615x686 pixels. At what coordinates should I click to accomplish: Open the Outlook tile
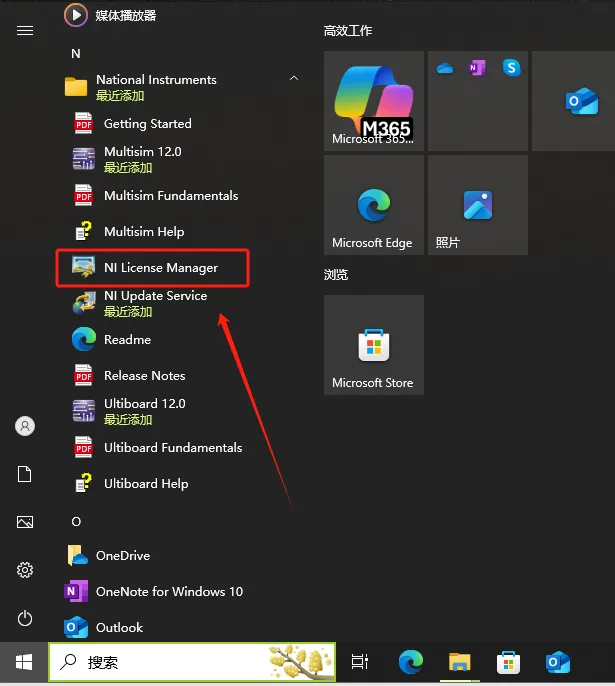coord(573,101)
